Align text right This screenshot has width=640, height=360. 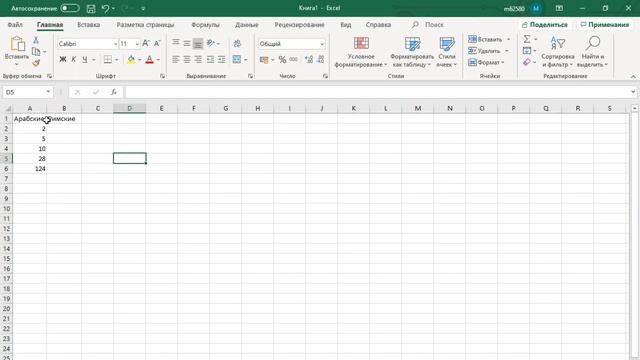(198, 60)
